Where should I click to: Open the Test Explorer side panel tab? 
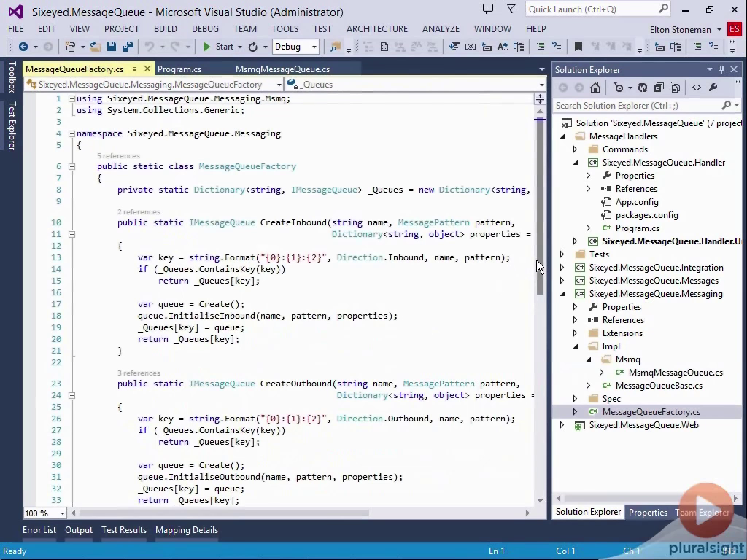pos(12,125)
